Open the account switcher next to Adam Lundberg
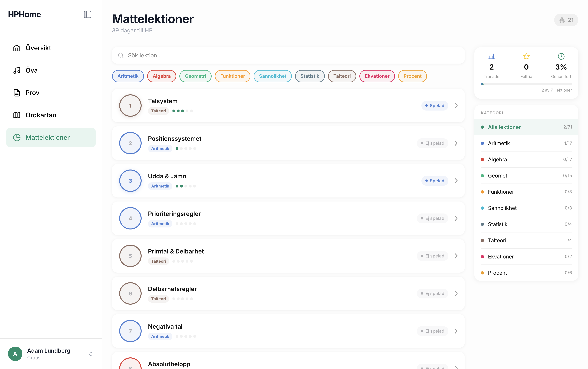Screen dimensions: 588x369 point(91,354)
